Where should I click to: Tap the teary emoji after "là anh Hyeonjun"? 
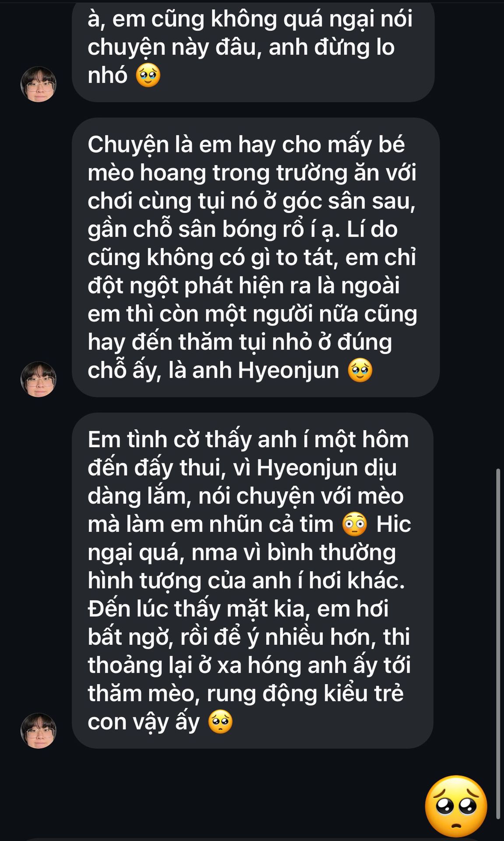[x=360, y=371]
